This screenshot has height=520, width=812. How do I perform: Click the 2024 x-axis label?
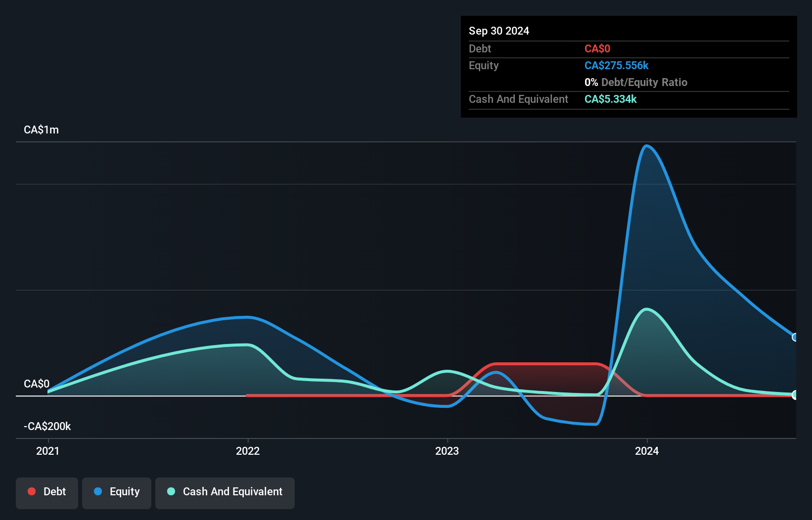647,451
